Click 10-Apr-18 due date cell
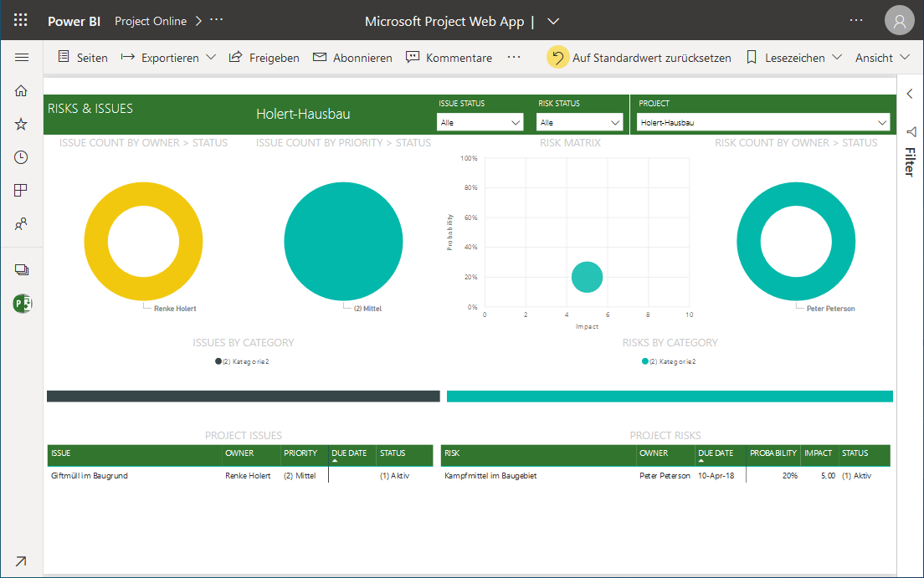Viewport: 924px width, 578px height. pyautogui.click(x=716, y=475)
